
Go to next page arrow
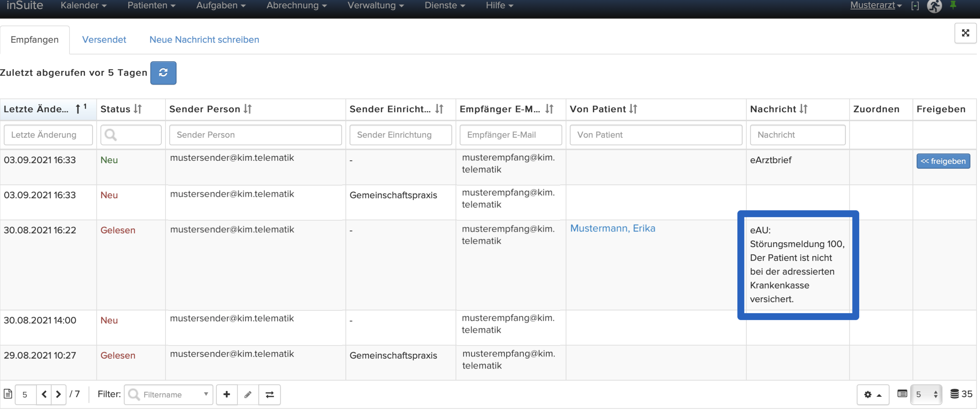tap(58, 394)
